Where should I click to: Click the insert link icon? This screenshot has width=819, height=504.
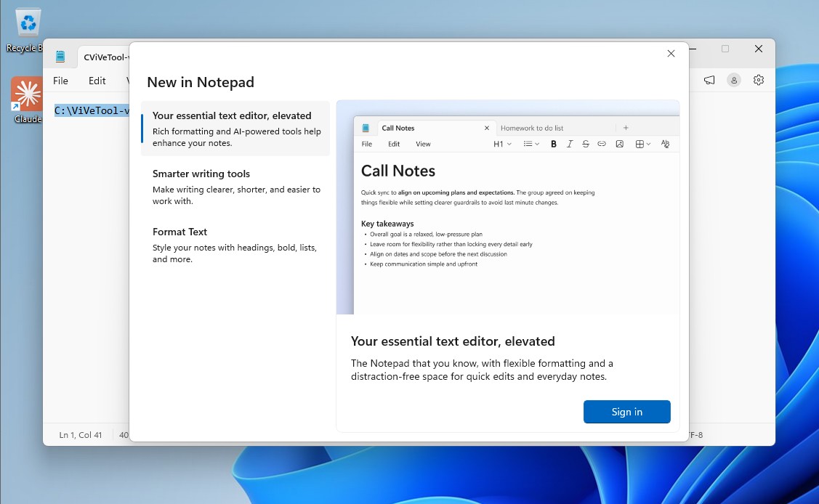tap(602, 144)
